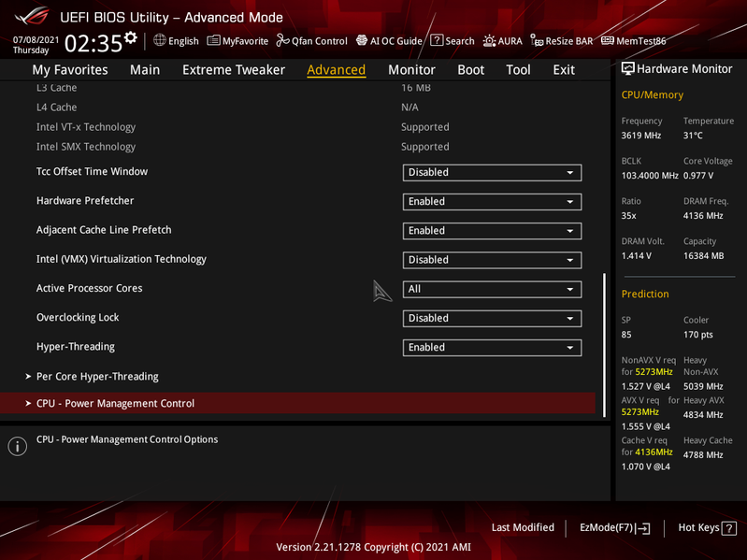
Task: Click the settings gear next to the clock
Action: pyautogui.click(x=131, y=37)
